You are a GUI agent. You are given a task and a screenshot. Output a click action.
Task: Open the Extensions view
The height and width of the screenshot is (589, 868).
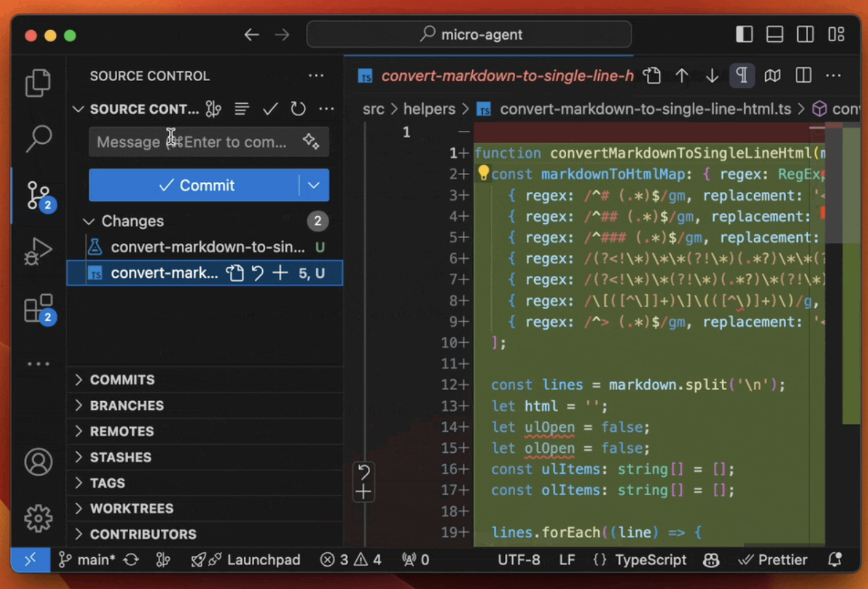click(38, 308)
